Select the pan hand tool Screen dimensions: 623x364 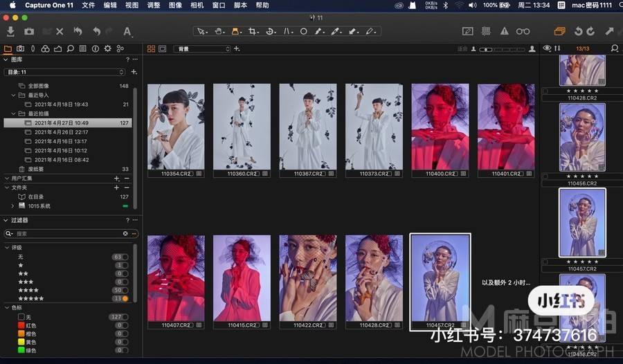click(219, 31)
